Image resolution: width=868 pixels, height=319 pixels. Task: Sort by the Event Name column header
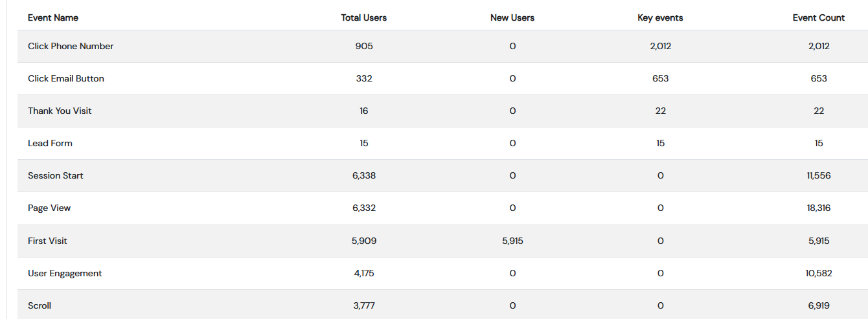tap(53, 17)
